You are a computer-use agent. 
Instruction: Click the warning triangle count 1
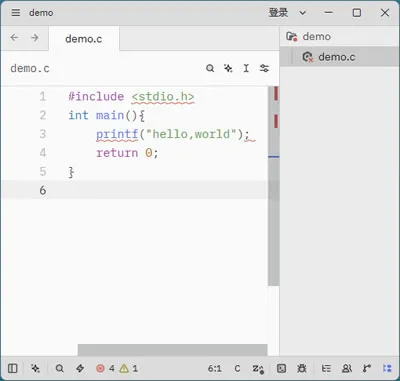pos(129,368)
